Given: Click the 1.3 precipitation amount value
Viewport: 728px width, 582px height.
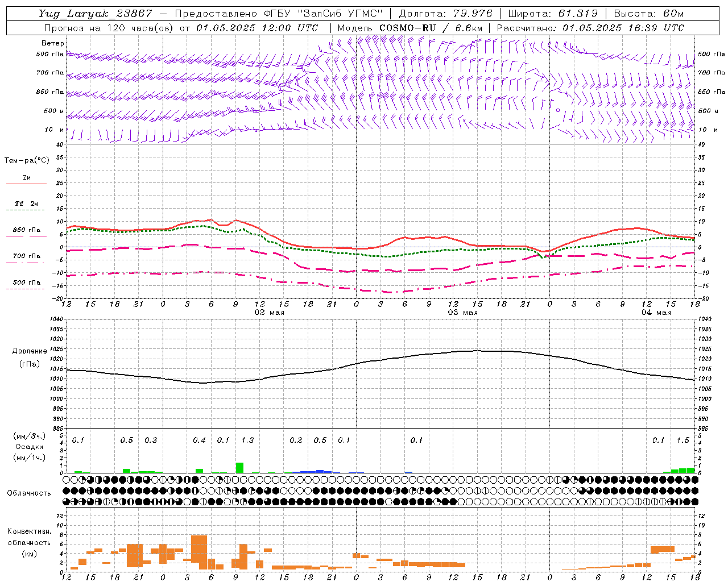Looking at the screenshot, I should tap(247, 440).
